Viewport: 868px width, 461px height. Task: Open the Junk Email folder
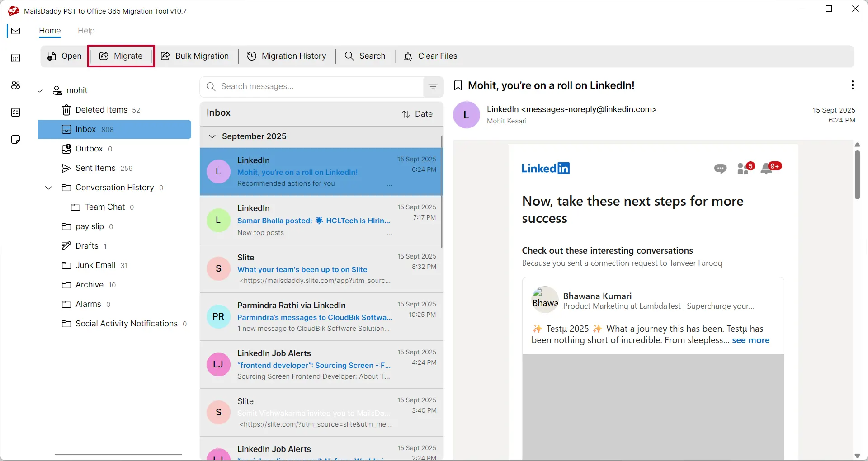(114, 265)
